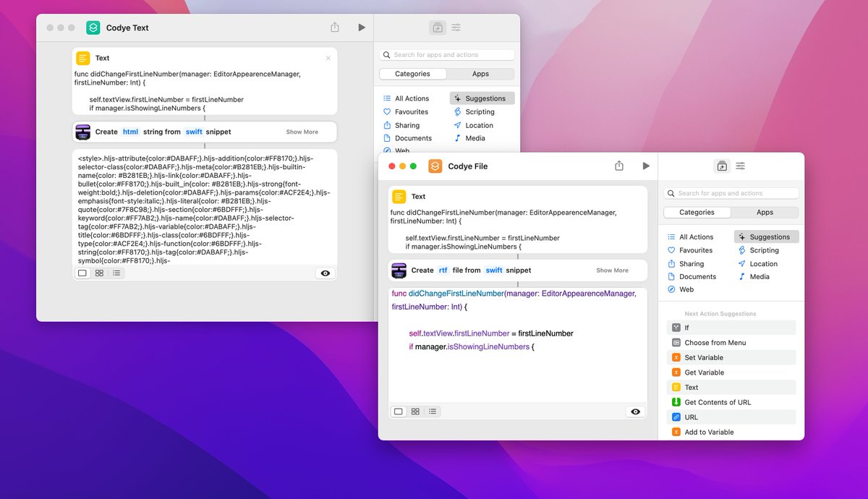Change swift language token in Codye File
The height and width of the screenshot is (499, 868).
[493, 270]
